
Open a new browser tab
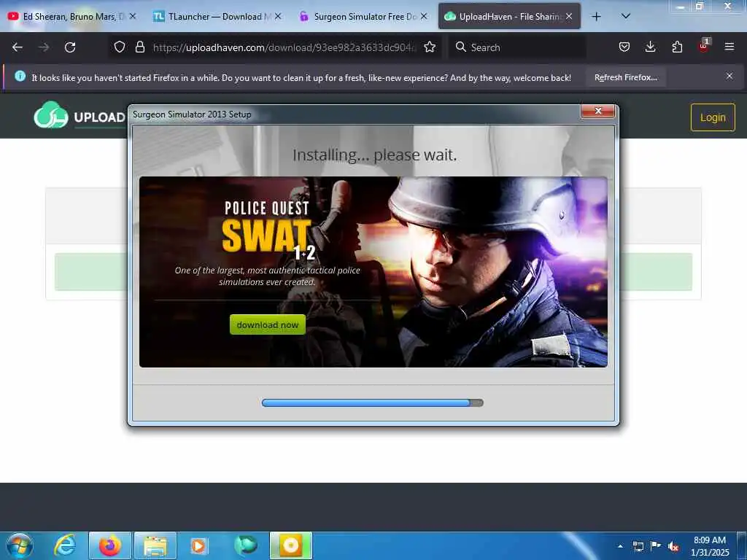pos(596,17)
